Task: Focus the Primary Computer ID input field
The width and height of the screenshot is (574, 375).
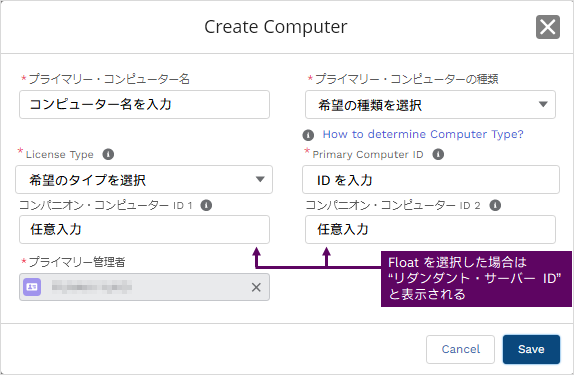Action: [430, 179]
